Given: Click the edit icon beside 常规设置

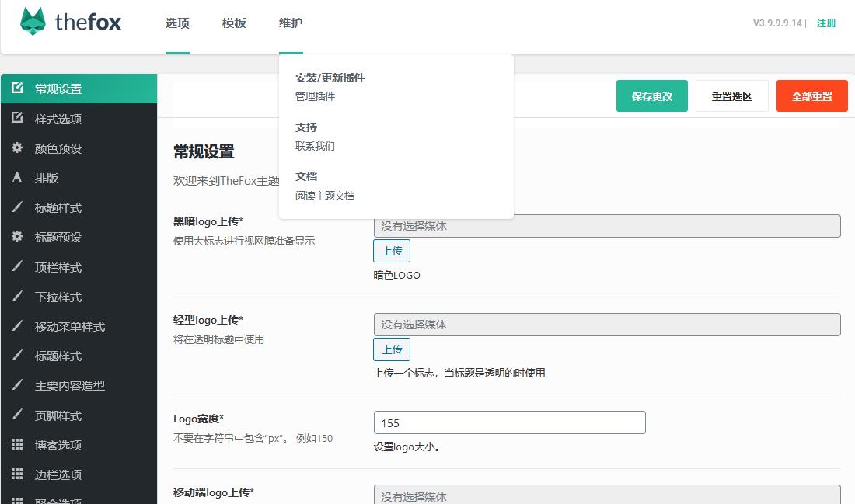Looking at the screenshot, I should [17, 89].
